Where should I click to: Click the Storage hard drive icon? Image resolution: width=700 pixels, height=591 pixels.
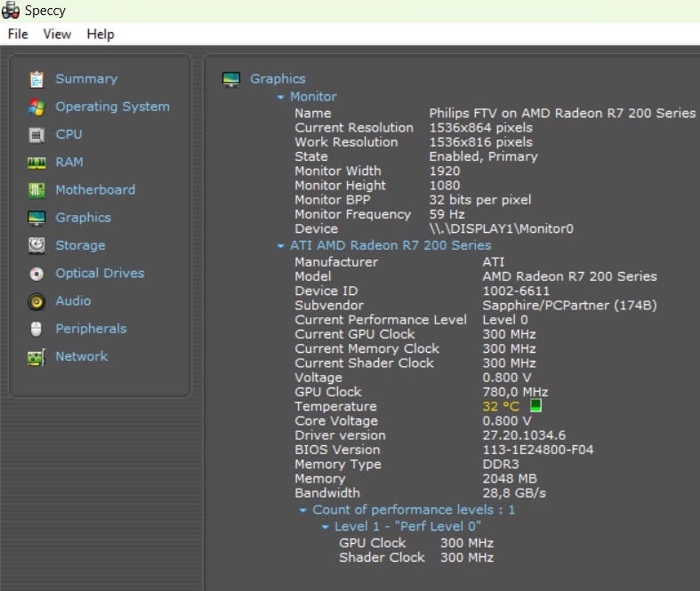36,245
